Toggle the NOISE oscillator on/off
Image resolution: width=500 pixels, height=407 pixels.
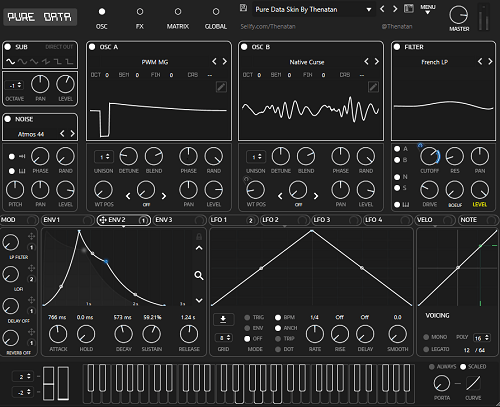[8, 119]
